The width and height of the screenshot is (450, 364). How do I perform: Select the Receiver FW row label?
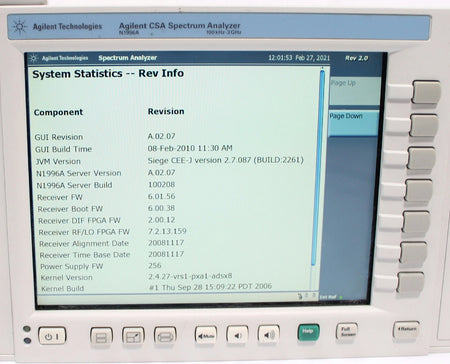[x=60, y=197]
